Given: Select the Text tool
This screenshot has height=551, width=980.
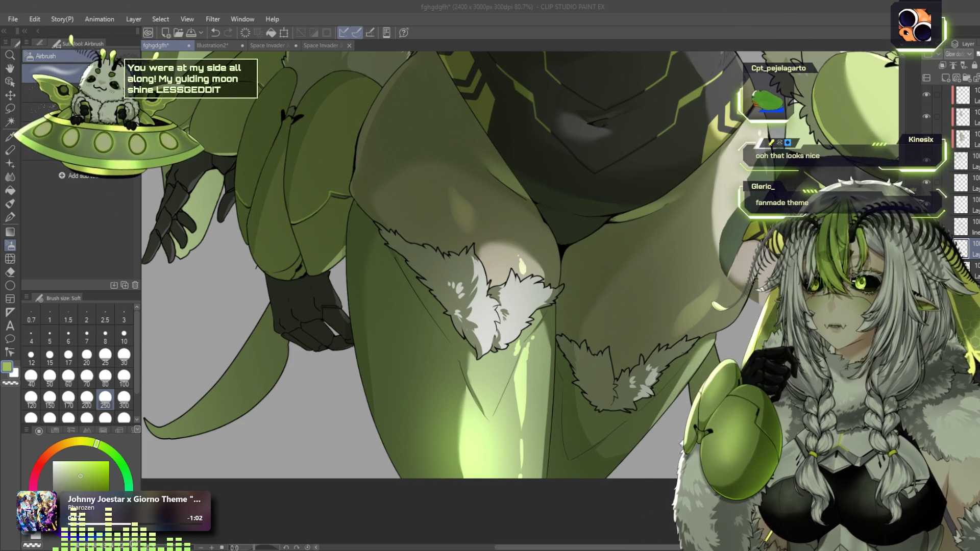Looking at the screenshot, I should pyautogui.click(x=10, y=325).
